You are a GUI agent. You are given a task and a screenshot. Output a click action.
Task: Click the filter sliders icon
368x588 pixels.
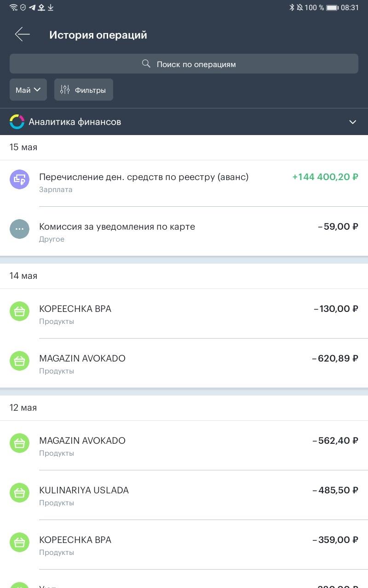pos(65,90)
